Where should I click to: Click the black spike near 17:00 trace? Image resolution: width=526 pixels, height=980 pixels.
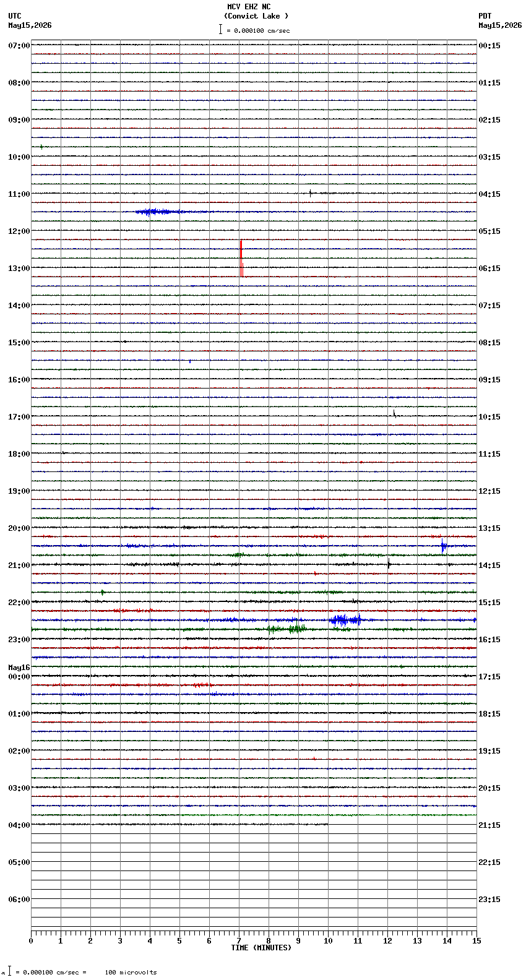click(394, 413)
